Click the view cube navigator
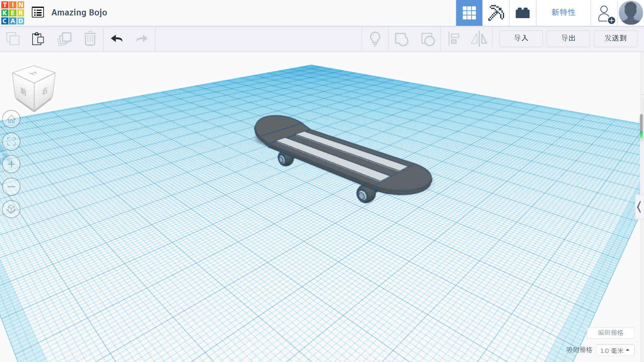The width and height of the screenshot is (644, 362). coord(34,88)
